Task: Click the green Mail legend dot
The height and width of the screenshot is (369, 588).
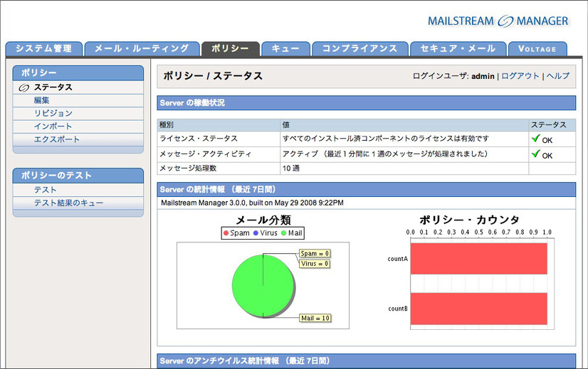Action: pyautogui.click(x=284, y=233)
